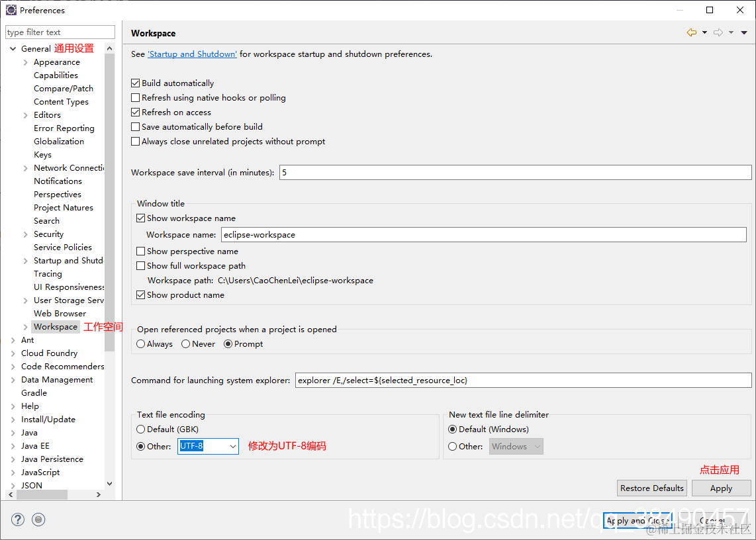Expand the Startup and Shutdown node

[26, 261]
